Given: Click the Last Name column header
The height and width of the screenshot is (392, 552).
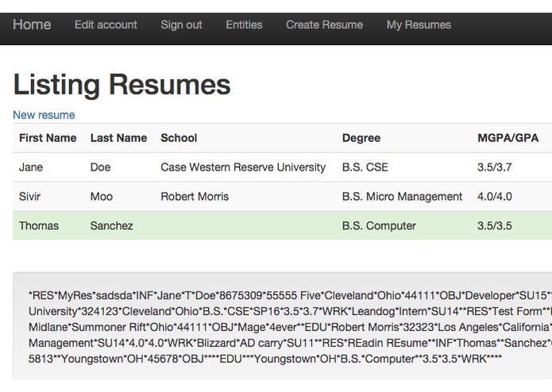Looking at the screenshot, I should [x=118, y=138].
